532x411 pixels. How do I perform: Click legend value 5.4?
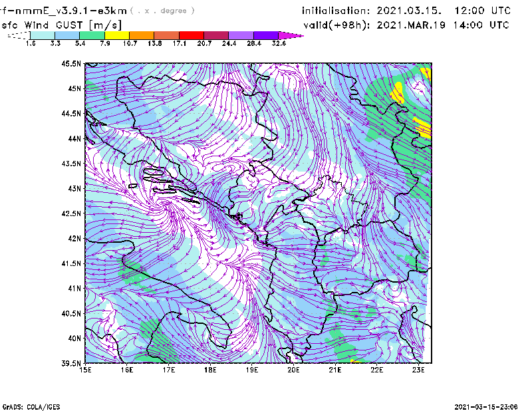coord(80,43)
